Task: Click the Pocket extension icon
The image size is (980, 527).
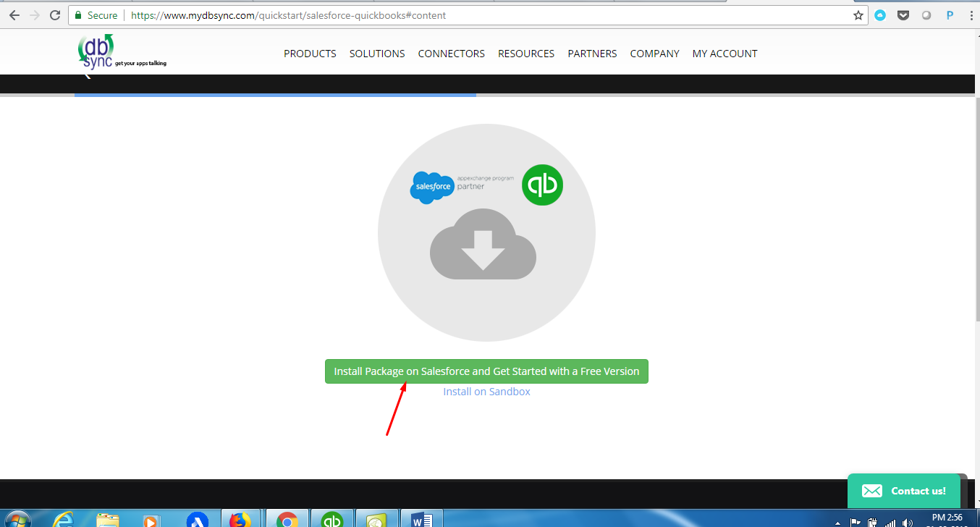Action: (x=903, y=15)
